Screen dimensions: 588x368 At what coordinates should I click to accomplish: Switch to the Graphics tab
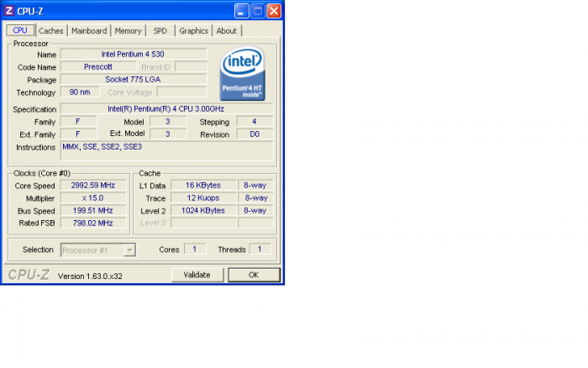pyautogui.click(x=193, y=31)
